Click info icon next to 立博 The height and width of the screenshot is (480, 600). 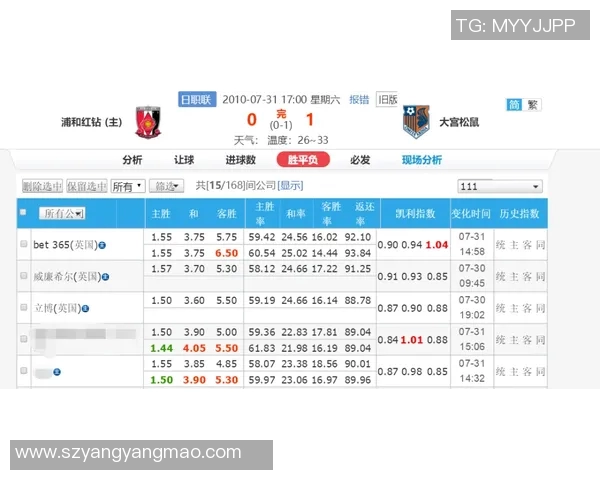[89, 306]
